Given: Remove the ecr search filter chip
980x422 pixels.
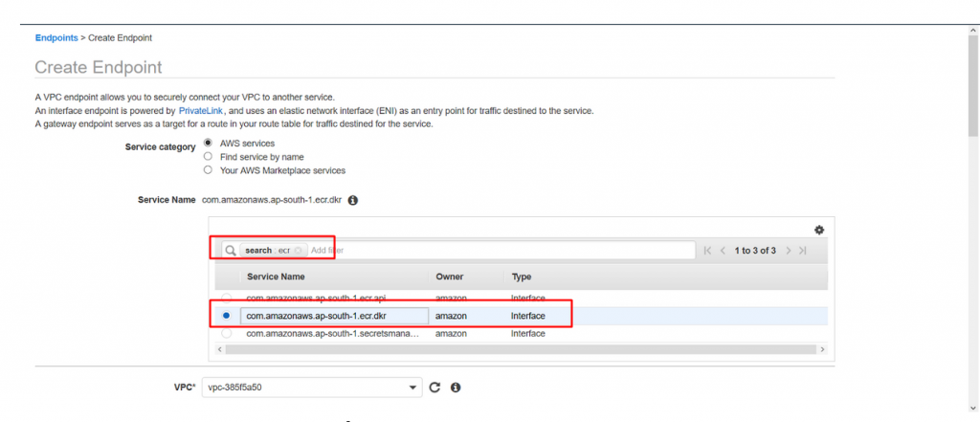Looking at the screenshot, I should coord(299,250).
